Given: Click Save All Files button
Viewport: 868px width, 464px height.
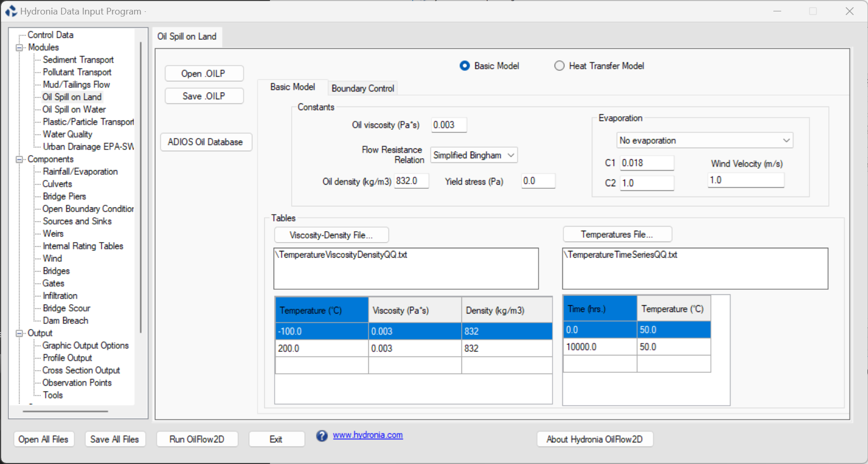Looking at the screenshot, I should (x=115, y=439).
